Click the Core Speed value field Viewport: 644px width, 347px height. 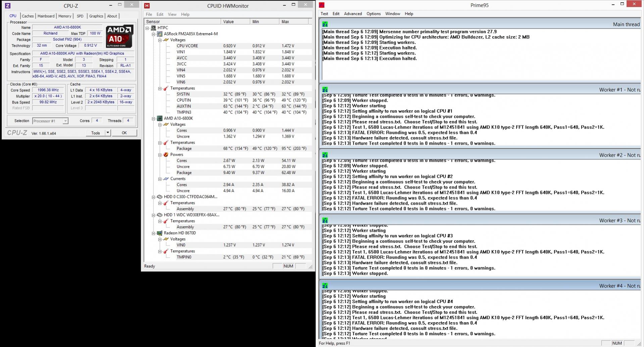coord(48,90)
